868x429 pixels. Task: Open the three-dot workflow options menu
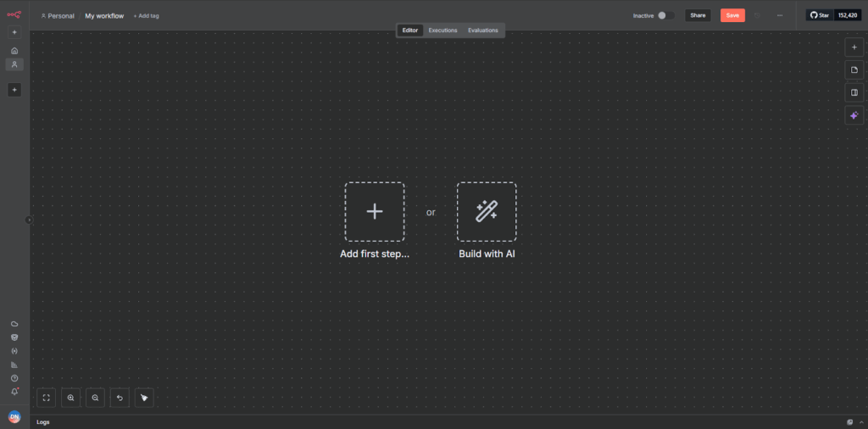click(x=780, y=15)
